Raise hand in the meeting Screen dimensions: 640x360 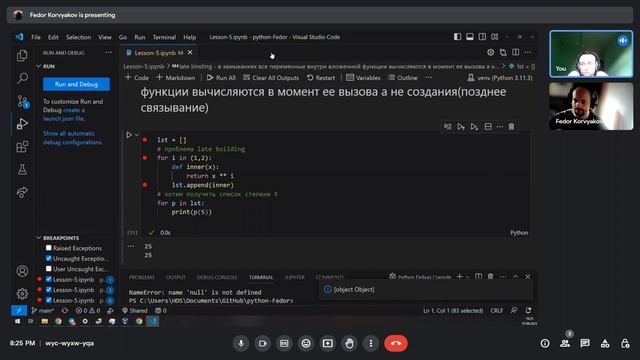click(x=349, y=343)
